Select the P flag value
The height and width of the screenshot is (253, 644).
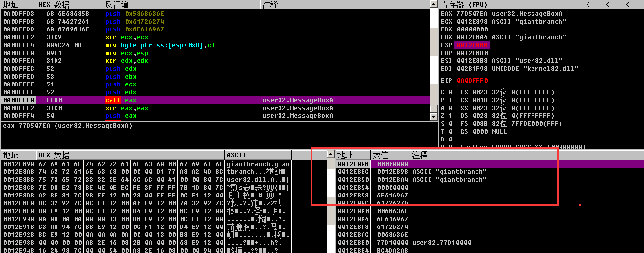(x=451, y=100)
